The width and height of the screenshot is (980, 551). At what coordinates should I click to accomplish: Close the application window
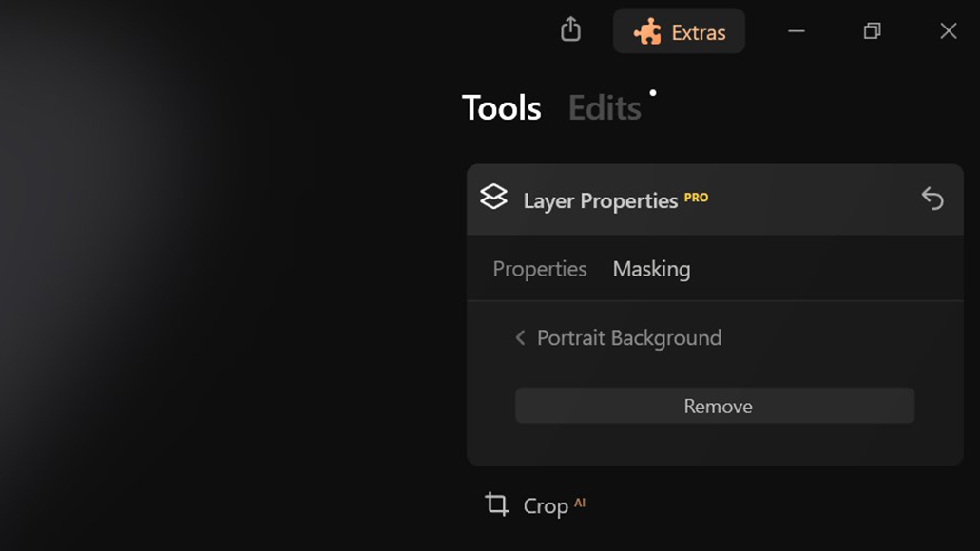tap(948, 30)
